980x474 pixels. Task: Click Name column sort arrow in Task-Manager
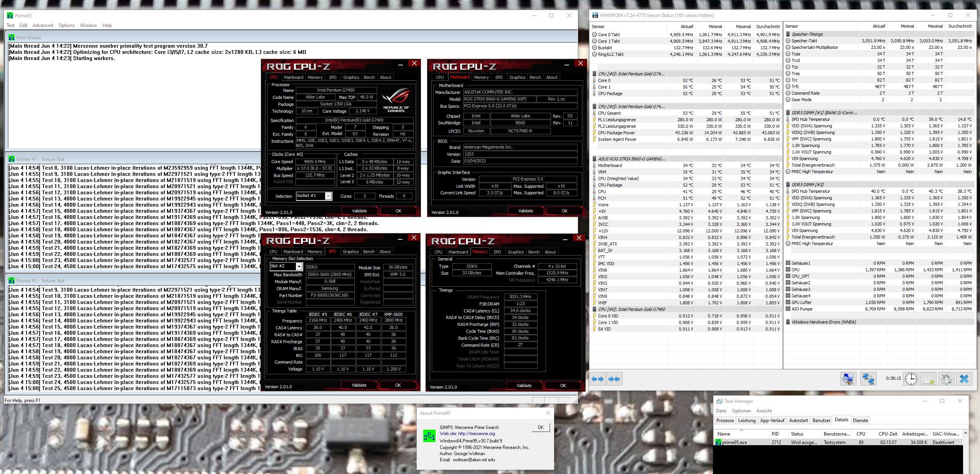[741, 430]
